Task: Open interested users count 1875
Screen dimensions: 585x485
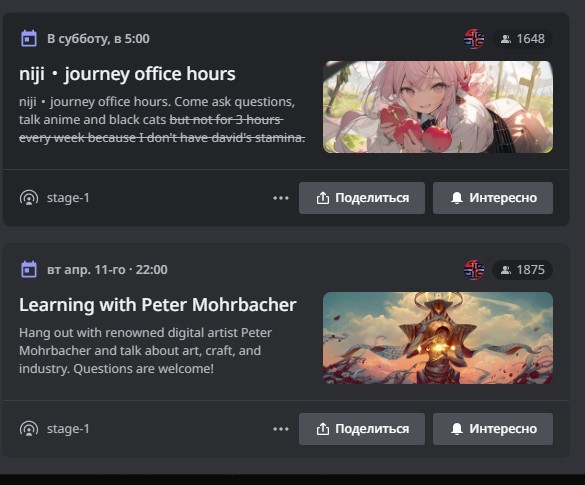Action: tap(523, 270)
